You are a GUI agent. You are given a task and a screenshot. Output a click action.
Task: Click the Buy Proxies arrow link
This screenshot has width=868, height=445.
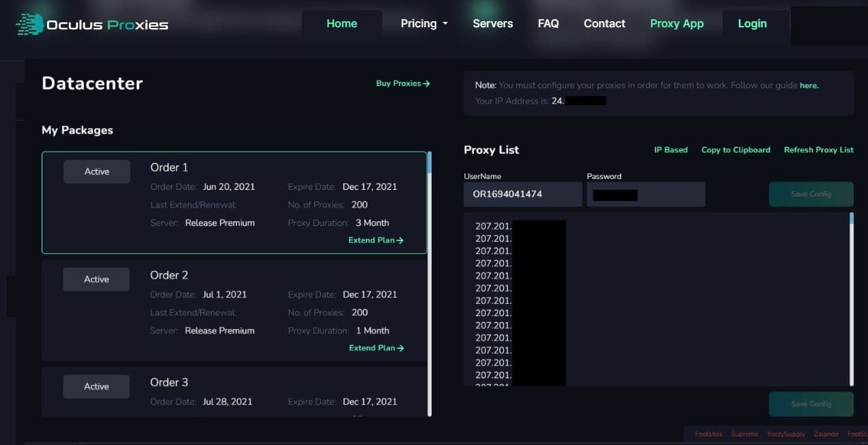pos(403,83)
